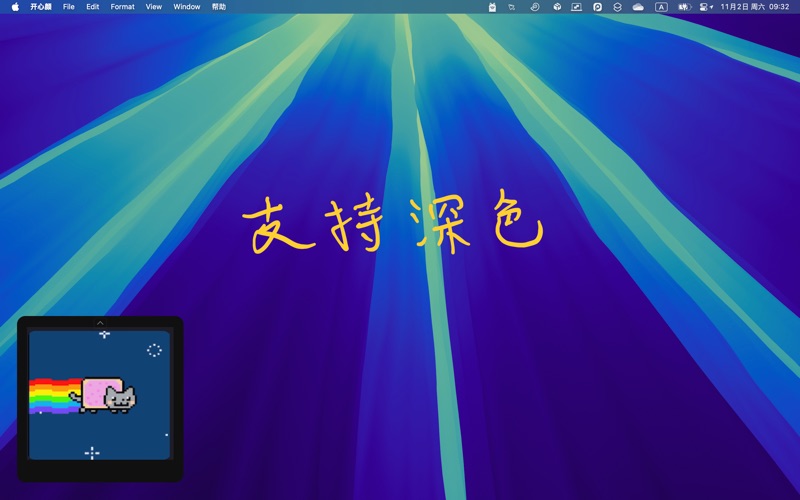The height and width of the screenshot is (500, 800).
Task: Open the Format menu
Action: pos(122,7)
